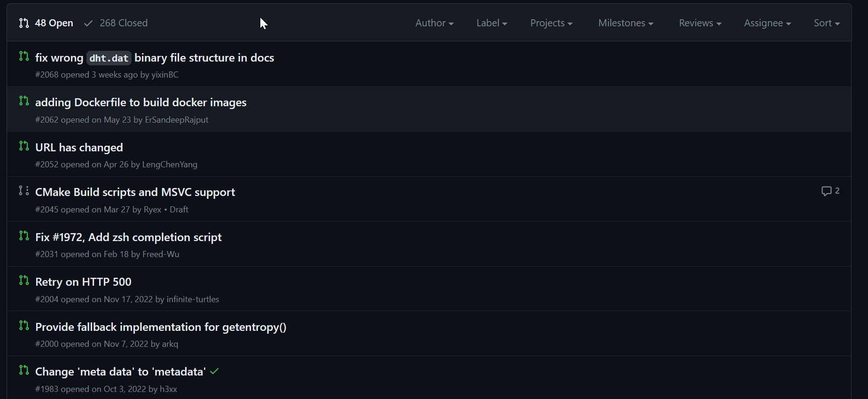Open 'Fix #1972, Add zsh completion script' pull request
Image resolution: width=868 pixels, height=399 pixels.
128,237
